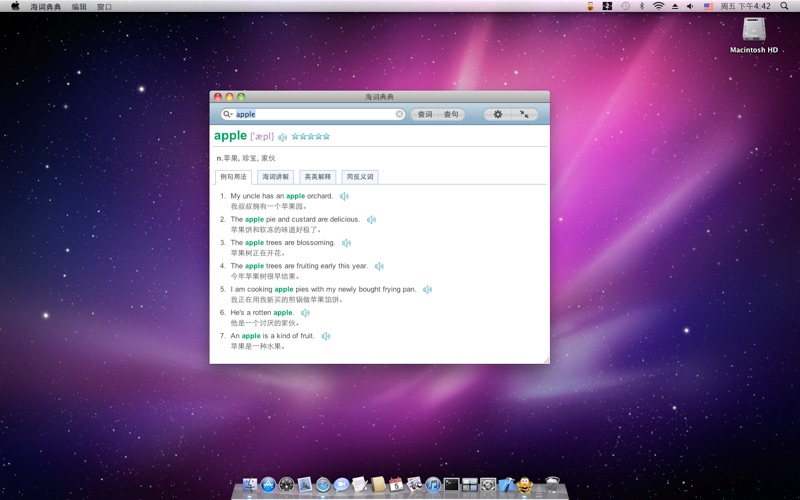Play audio for "cooking apple pies" sentence
This screenshot has height=500, width=800.
pyautogui.click(x=428, y=290)
